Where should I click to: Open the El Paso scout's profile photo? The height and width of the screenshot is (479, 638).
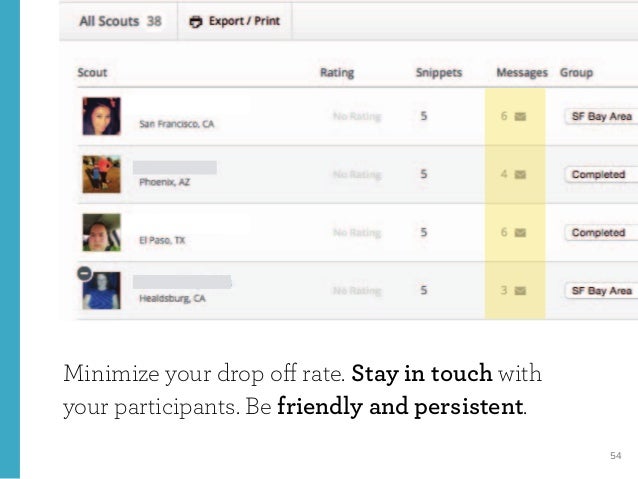[101, 232]
